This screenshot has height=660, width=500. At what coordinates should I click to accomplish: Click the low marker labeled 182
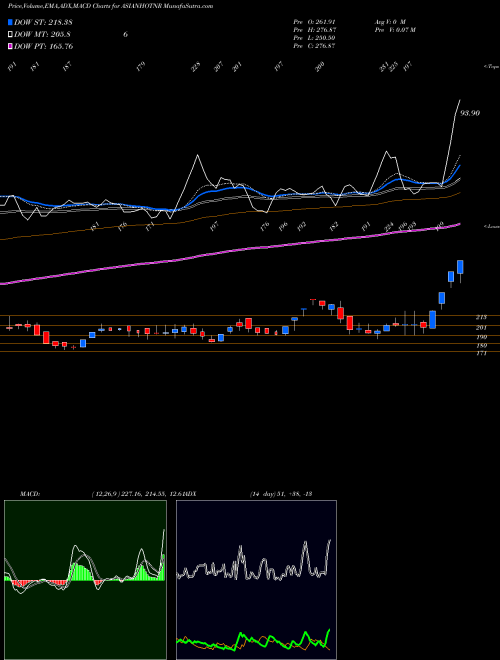tap(334, 226)
